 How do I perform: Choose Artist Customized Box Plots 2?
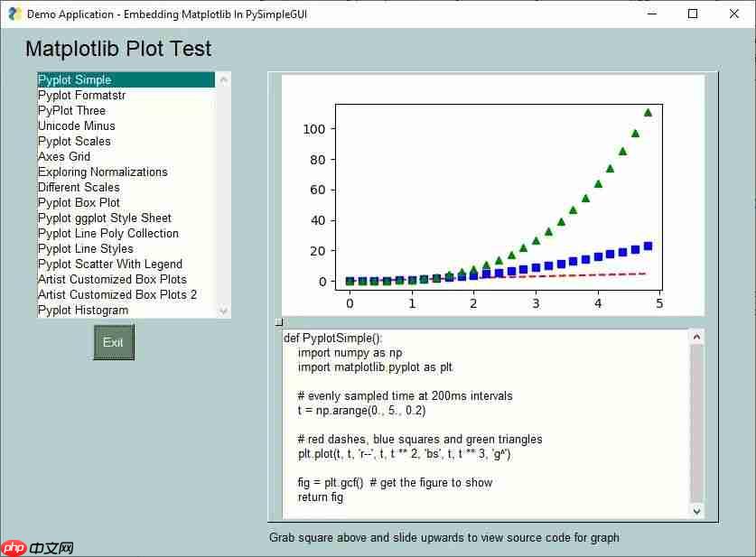[x=126, y=294]
